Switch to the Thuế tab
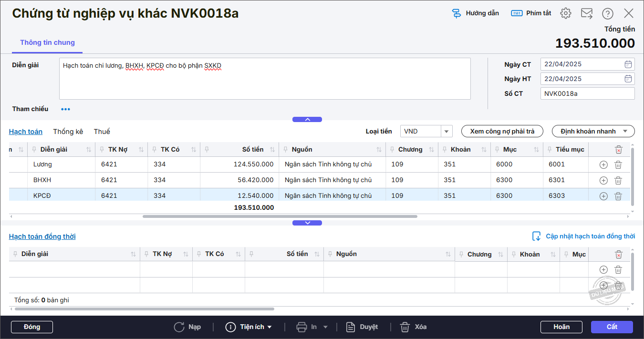This screenshot has width=644, height=339. (102, 132)
